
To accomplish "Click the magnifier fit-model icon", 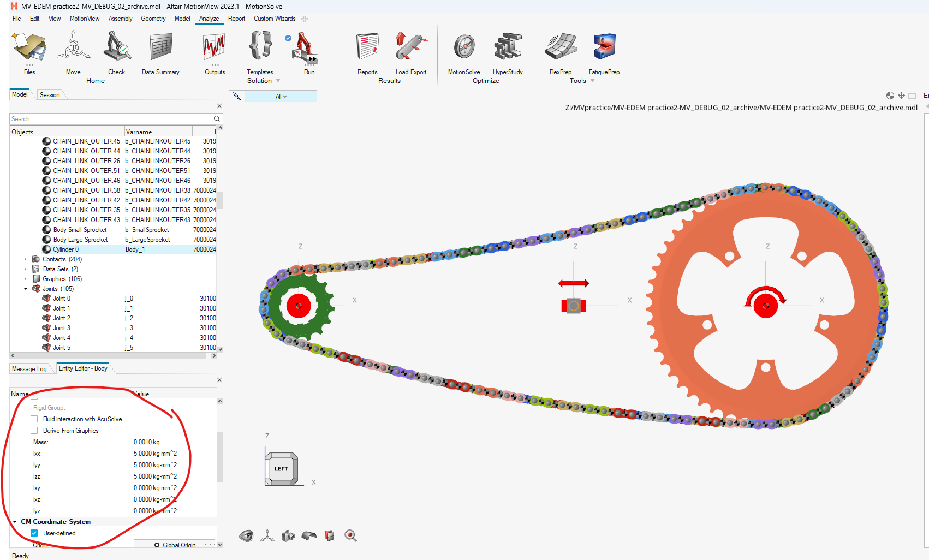I will [x=350, y=535].
